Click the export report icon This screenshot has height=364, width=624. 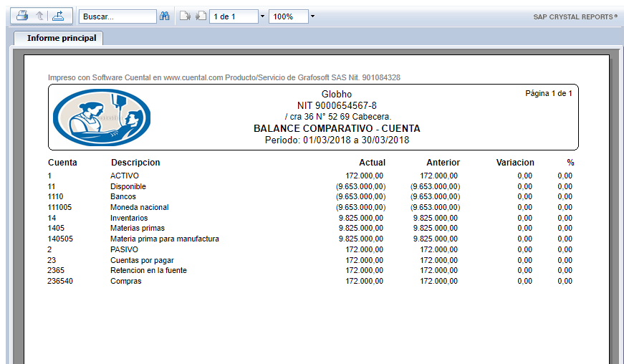[58, 16]
